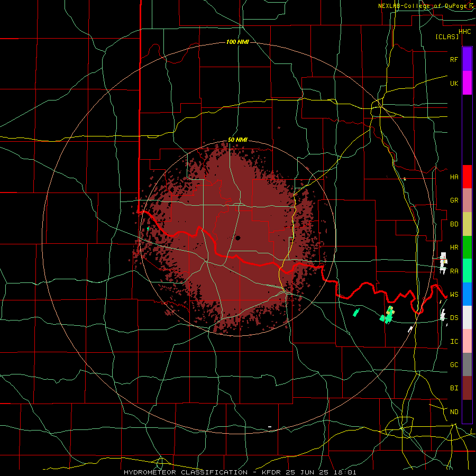Screen dimensions: 476x476
Task: Click the 'DS' legend label
Action: [454, 318]
